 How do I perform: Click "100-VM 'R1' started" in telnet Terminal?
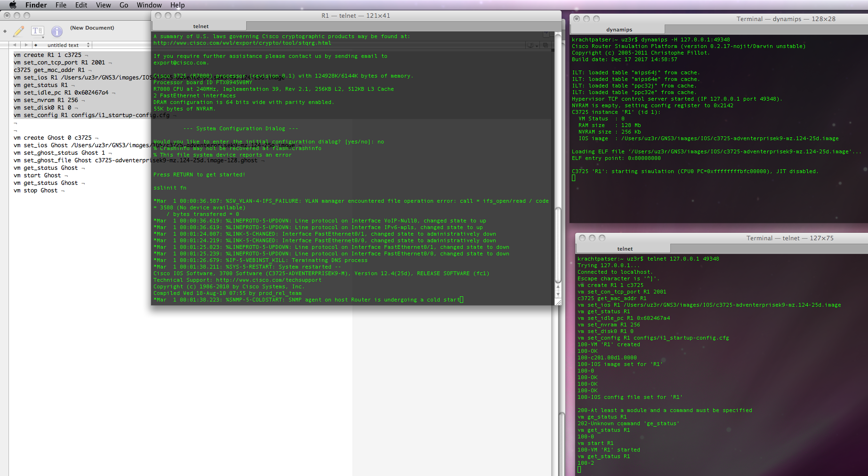pyautogui.click(x=609, y=450)
